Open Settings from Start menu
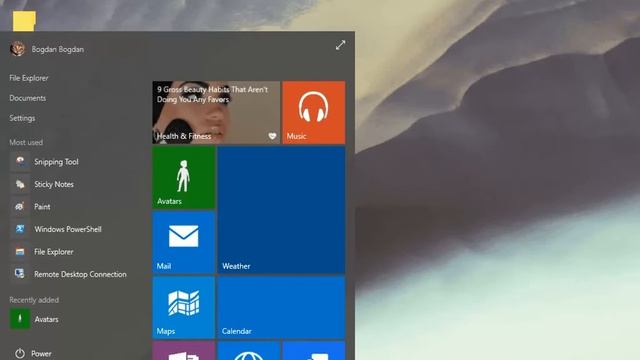 pos(22,118)
